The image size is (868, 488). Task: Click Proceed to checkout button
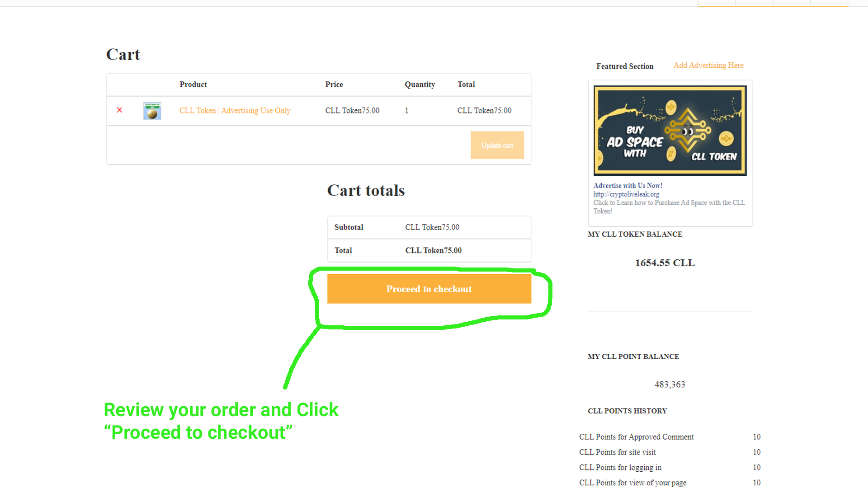(x=429, y=289)
